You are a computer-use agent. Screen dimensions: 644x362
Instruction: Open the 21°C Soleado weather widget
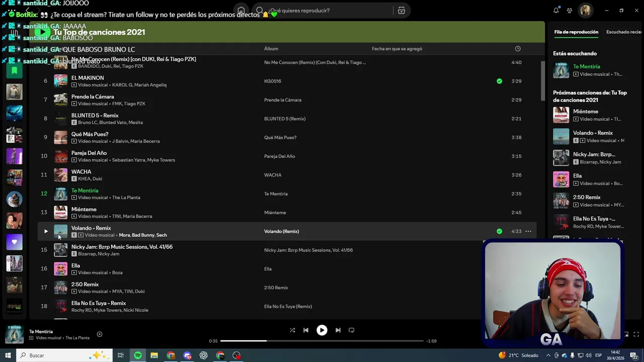pyautogui.click(x=518, y=355)
